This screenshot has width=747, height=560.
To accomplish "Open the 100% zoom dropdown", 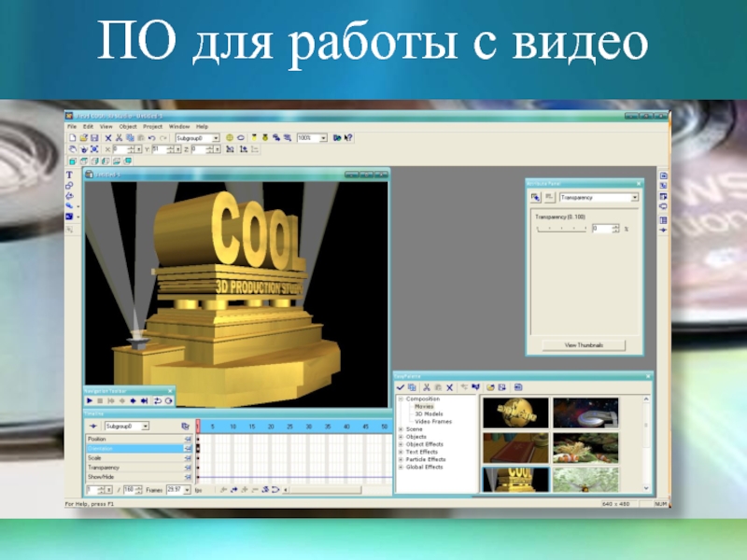I will (323, 138).
